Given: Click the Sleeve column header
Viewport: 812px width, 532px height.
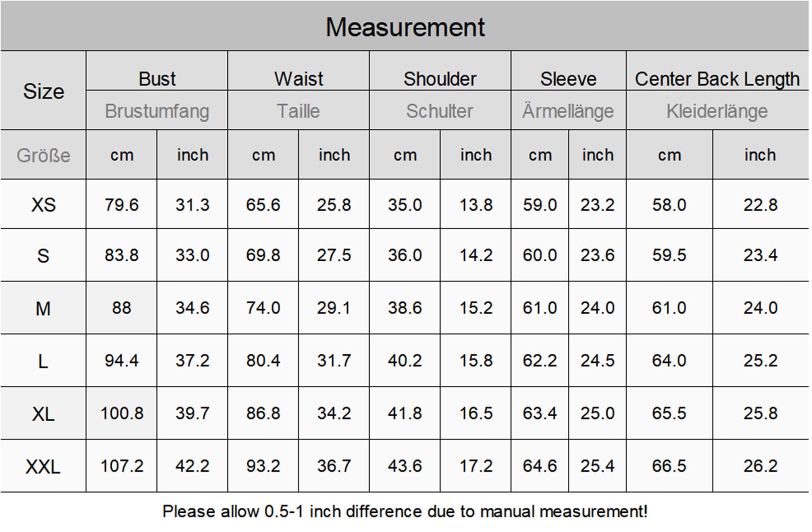Looking at the screenshot, I should tap(568, 79).
